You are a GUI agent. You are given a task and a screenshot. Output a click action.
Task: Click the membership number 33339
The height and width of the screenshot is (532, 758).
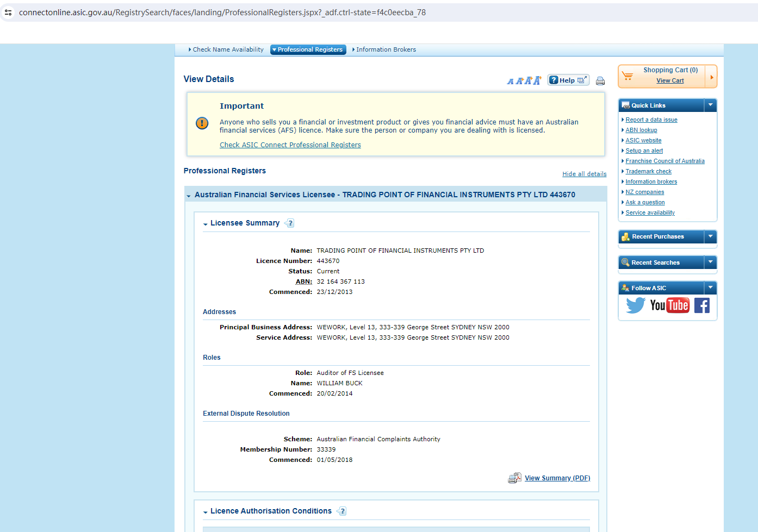point(326,450)
